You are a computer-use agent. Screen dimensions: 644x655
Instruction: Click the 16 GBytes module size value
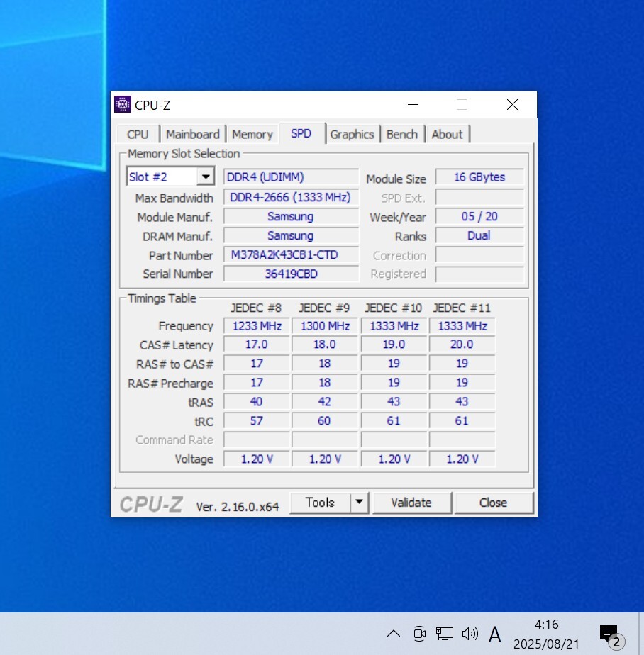tap(479, 177)
